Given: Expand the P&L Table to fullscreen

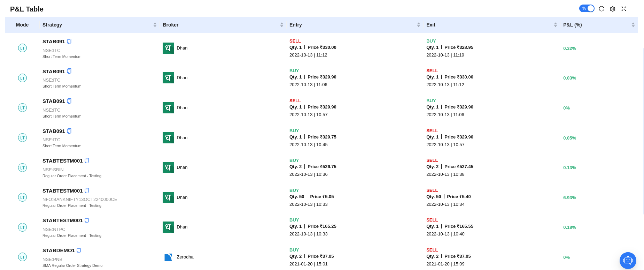Looking at the screenshot, I should 624,9.
